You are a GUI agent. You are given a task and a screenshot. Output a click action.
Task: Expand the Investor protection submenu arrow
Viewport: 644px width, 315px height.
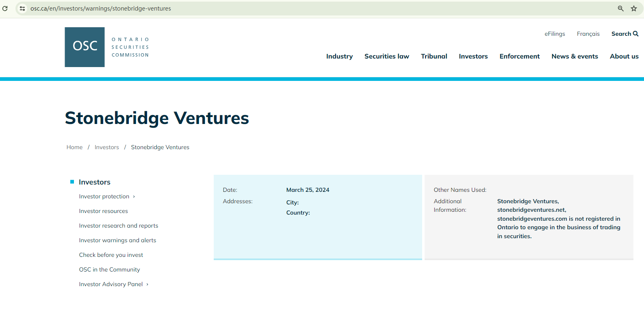click(x=134, y=197)
